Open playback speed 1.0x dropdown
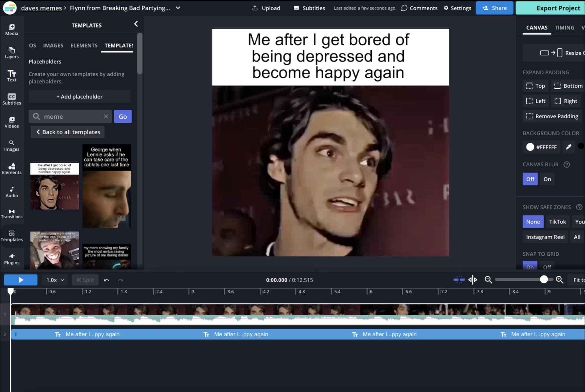This screenshot has height=392, width=585. pyautogui.click(x=55, y=280)
